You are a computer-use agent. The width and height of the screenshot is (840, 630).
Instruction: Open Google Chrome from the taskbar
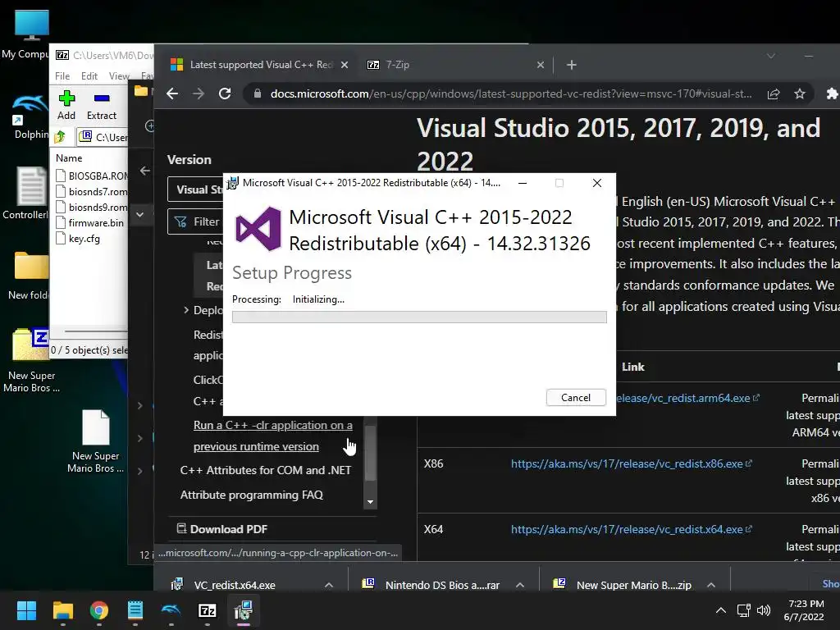pos(99,610)
